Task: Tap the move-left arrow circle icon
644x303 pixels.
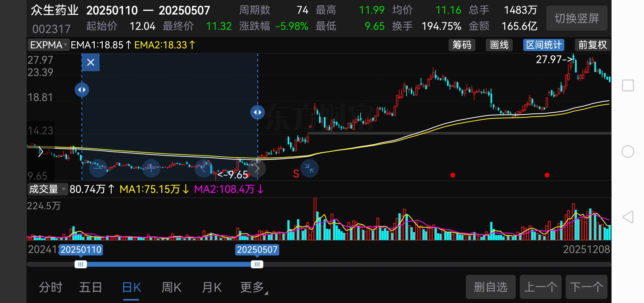Action: click(203, 168)
